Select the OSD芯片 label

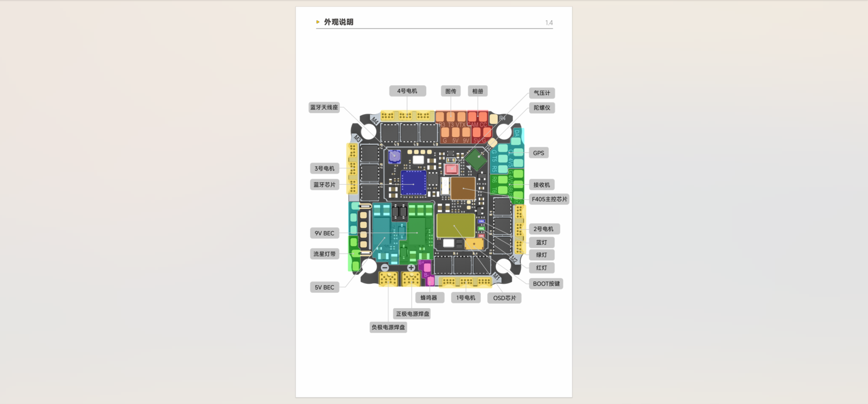pos(504,298)
